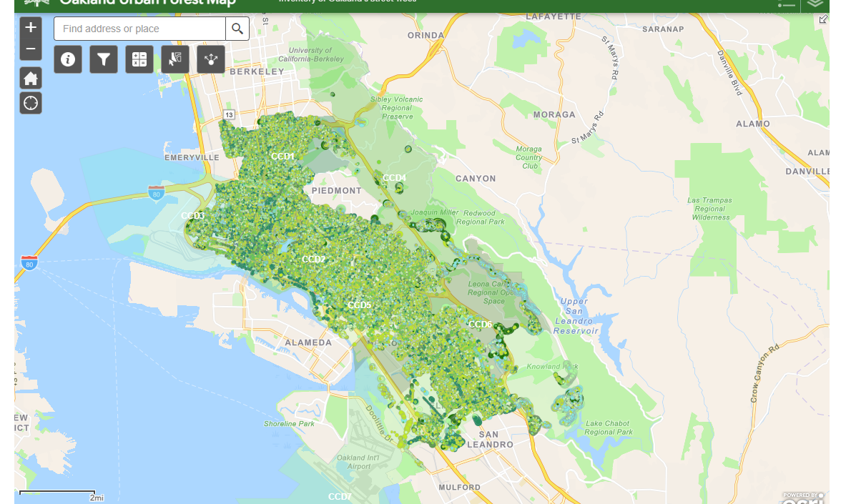841x504 pixels.
Task: Click the ALAMO map label
Action: coord(752,124)
